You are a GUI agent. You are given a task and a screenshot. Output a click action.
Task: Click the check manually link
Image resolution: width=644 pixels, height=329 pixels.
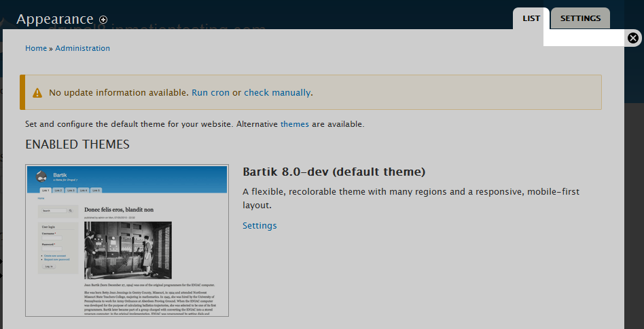[277, 93]
